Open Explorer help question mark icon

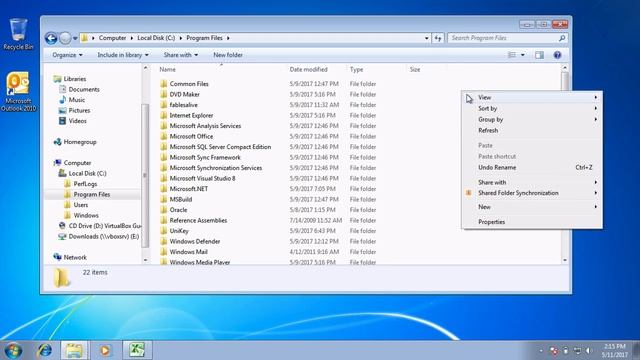click(557, 55)
